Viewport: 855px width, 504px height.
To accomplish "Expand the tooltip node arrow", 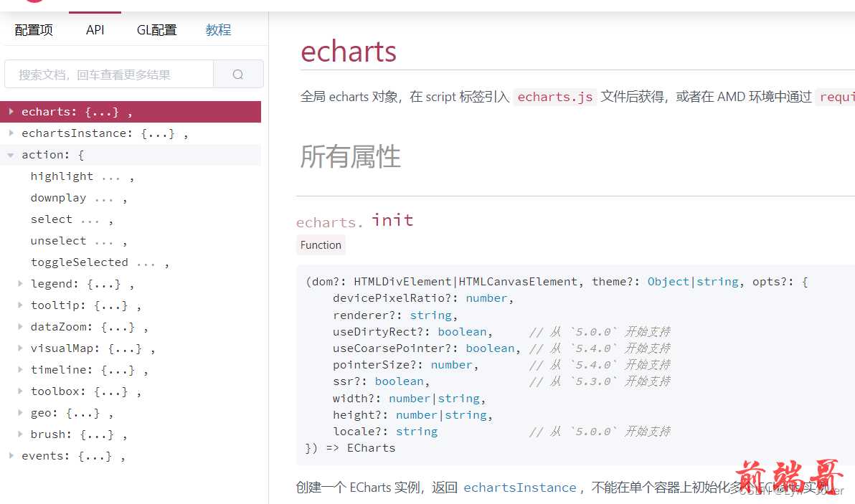I will [20, 305].
